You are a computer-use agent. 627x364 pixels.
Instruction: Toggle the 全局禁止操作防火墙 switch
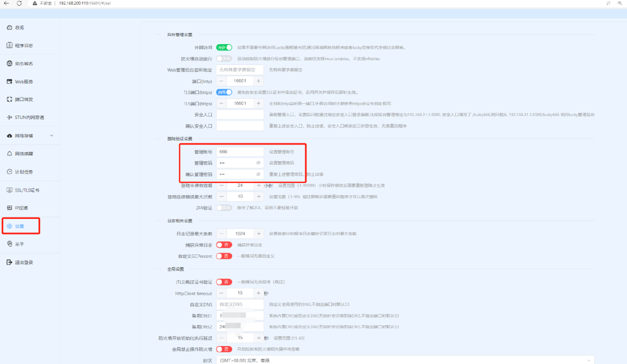click(x=224, y=349)
